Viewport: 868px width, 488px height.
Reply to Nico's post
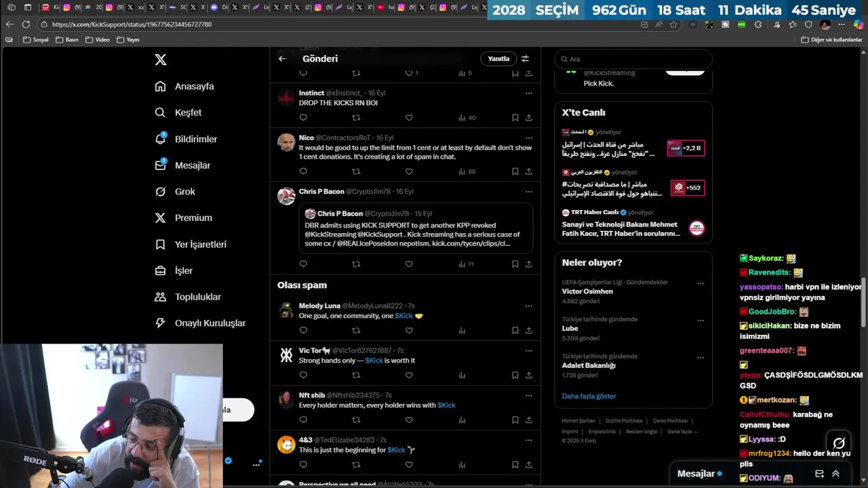303,171
